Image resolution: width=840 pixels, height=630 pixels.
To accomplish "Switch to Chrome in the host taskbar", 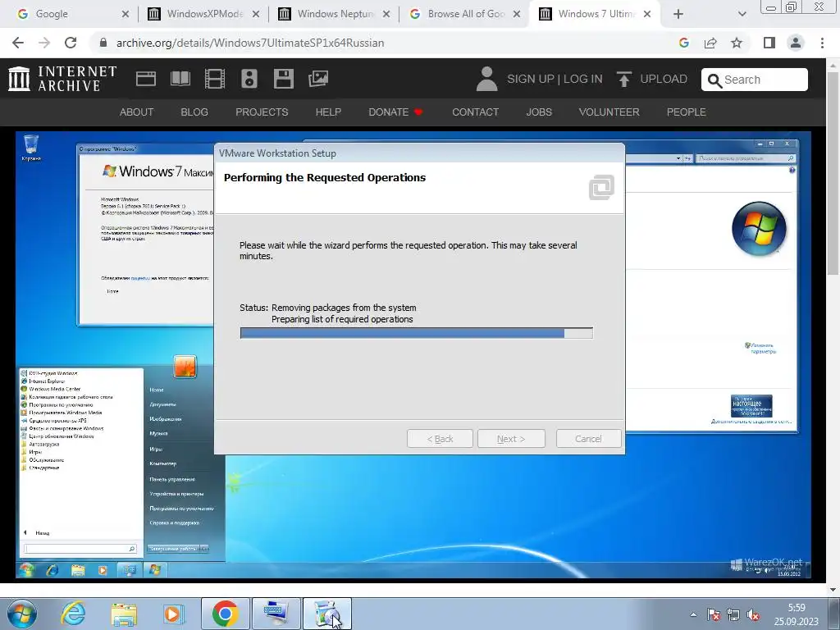I will tap(225, 614).
